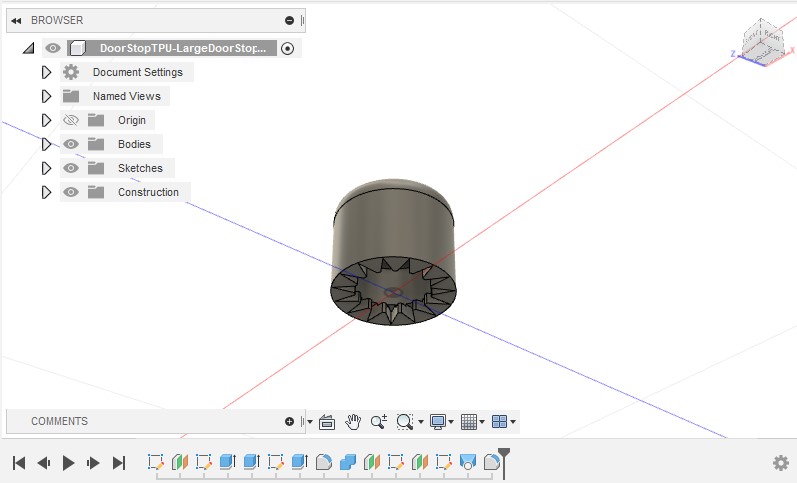Open the Zoom Window dropdown arrow
The width and height of the screenshot is (797, 483).
421,422
